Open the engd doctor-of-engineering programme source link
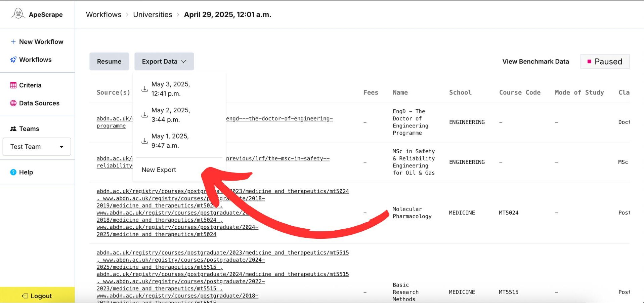The width and height of the screenshot is (644, 303). tap(280, 119)
